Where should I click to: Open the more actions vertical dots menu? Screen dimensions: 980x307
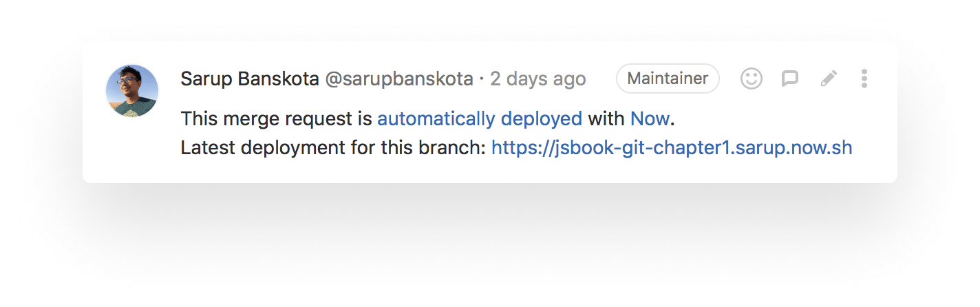(864, 79)
